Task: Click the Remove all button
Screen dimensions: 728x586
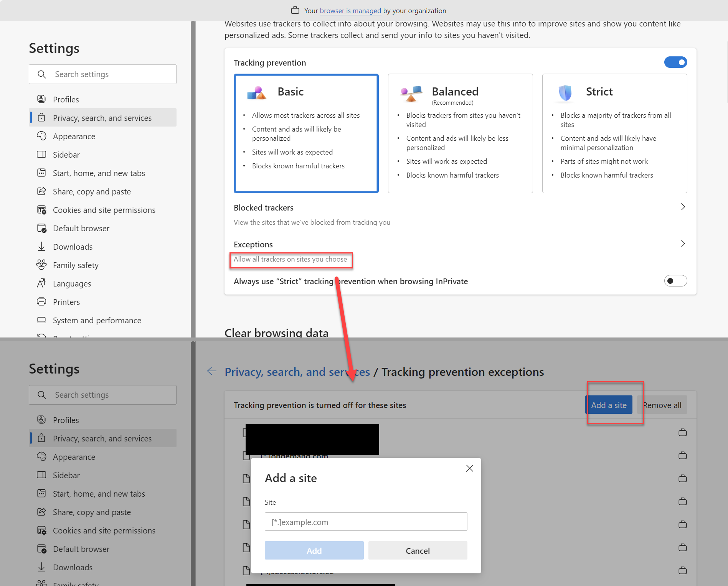Action: [662, 405]
